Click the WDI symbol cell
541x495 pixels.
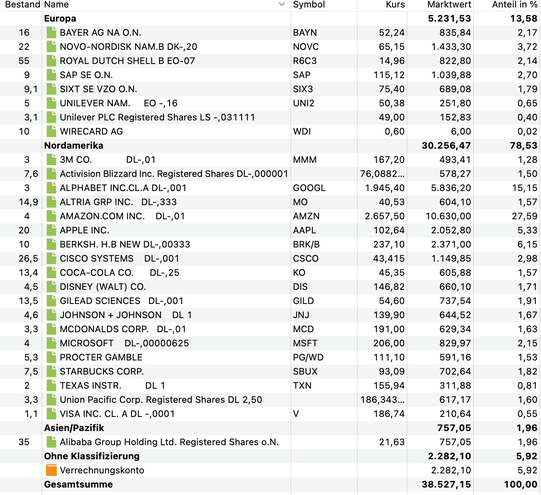pyautogui.click(x=302, y=132)
